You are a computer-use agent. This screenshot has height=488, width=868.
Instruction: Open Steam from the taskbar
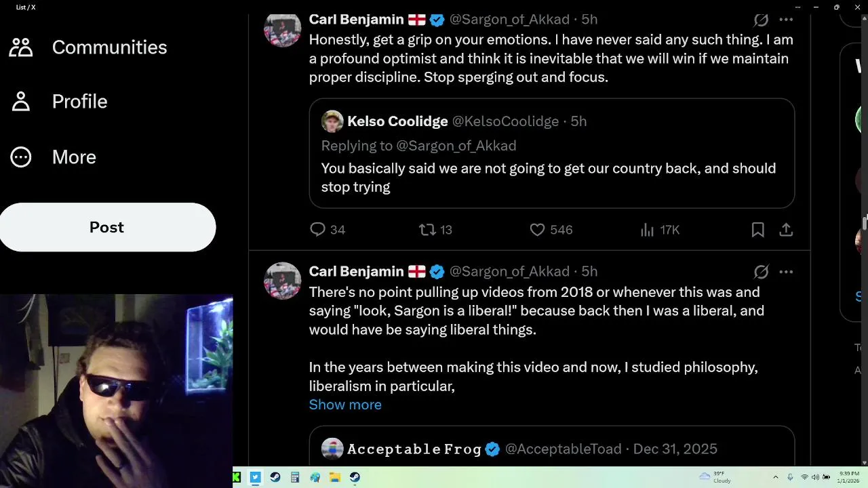coord(275,477)
